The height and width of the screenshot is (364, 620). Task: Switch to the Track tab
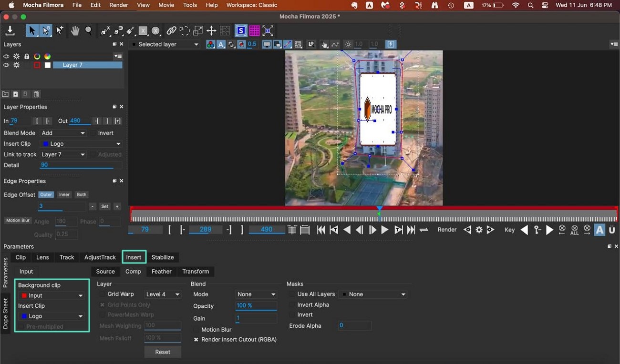point(67,257)
